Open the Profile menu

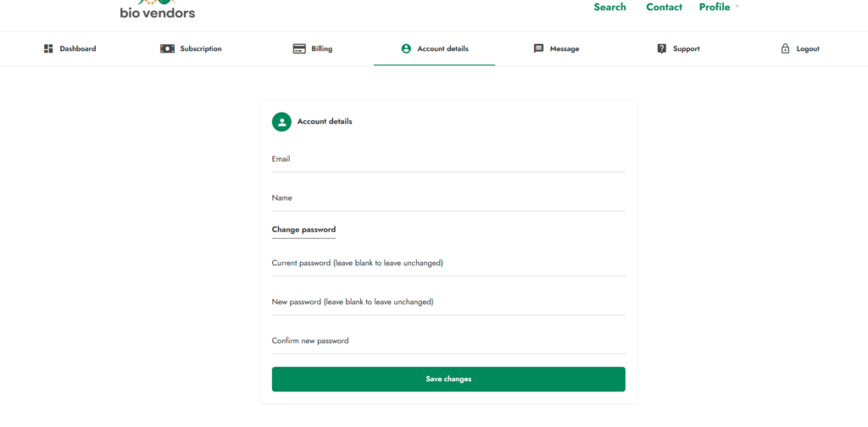[714, 7]
